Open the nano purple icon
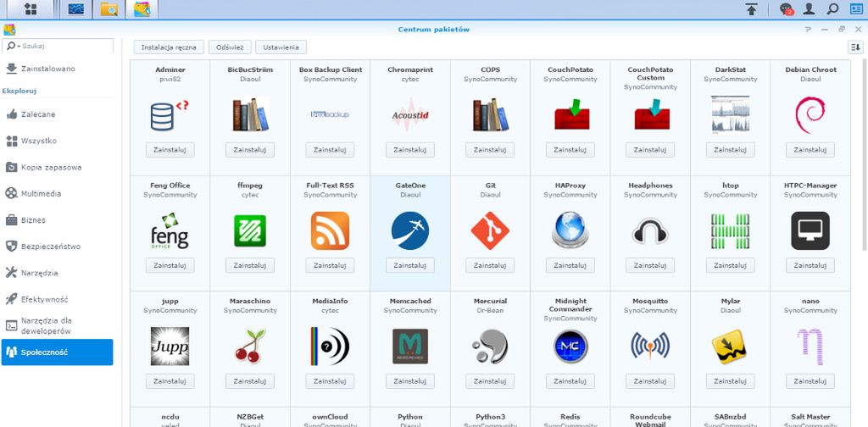The width and height of the screenshot is (868, 427). [810, 347]
